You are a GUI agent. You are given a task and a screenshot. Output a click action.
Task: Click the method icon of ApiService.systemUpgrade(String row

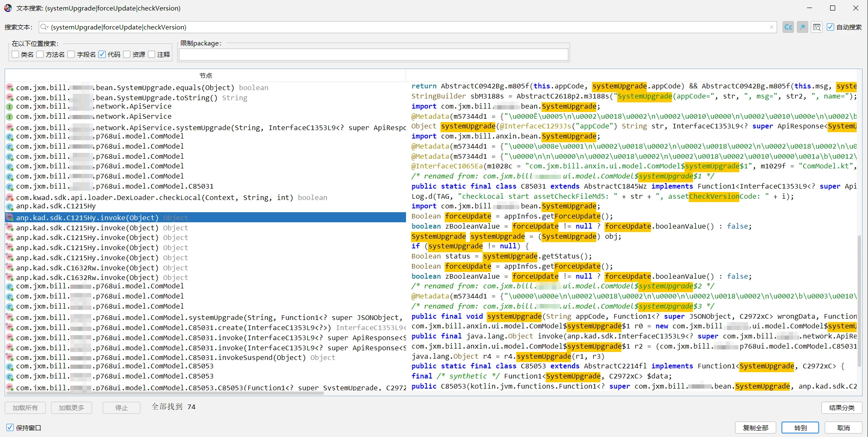click(10, 128)
